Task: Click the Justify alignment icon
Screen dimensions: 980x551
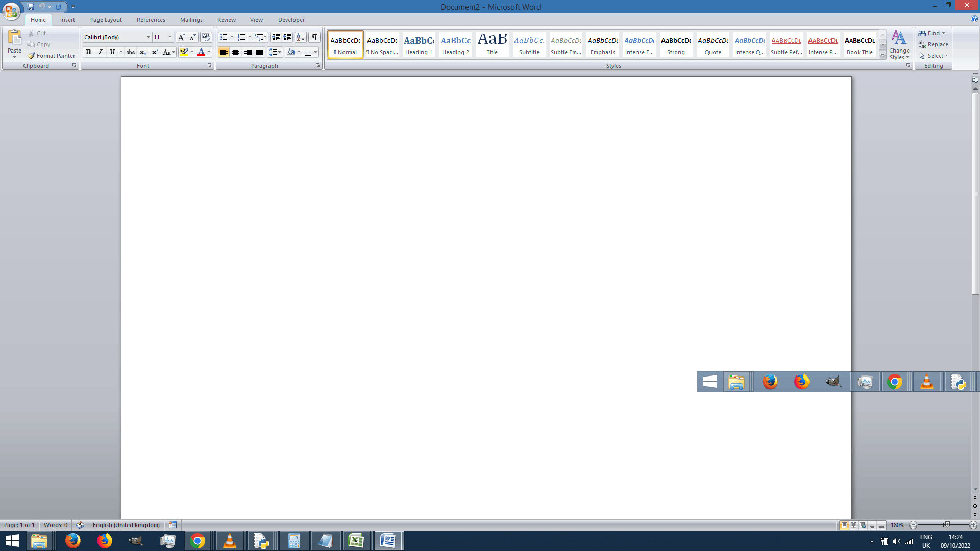Action: [x=260, y=52]
